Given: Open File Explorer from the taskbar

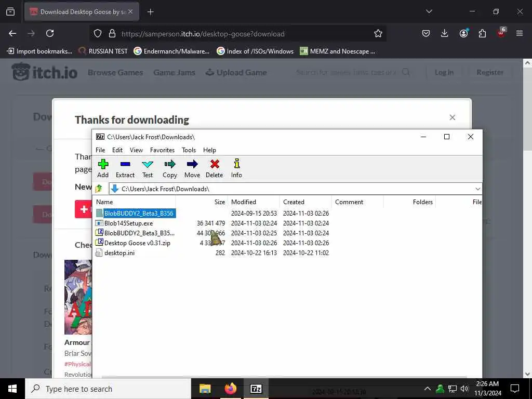Looking at the screenshot, I should 205,389.
